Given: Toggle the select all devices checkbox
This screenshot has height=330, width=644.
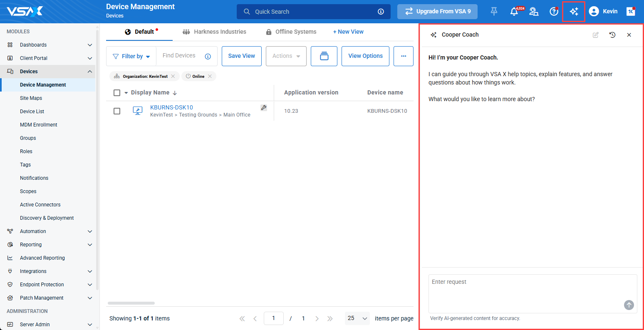Looking at the screenshot, I should (x=117, y=93).
